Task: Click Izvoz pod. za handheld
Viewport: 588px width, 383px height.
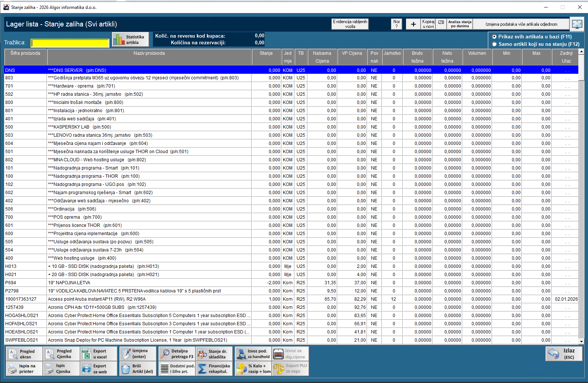Action: pyautogui.click(x=253, y=354)
